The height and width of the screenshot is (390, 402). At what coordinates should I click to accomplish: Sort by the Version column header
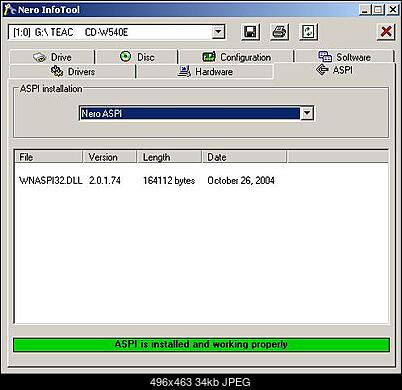pos(110,157)
